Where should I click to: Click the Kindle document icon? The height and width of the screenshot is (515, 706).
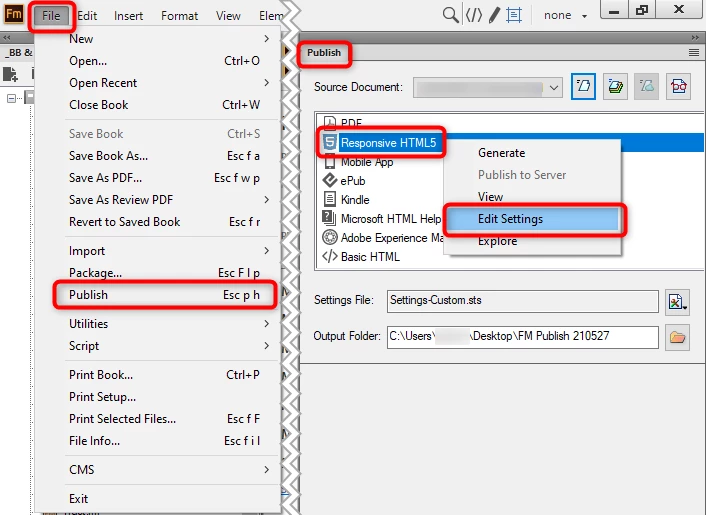pos(330,199)
